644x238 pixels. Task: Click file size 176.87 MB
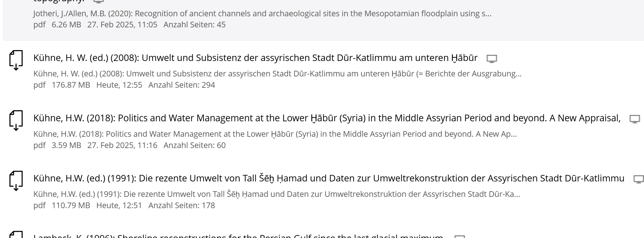(71, 85)
